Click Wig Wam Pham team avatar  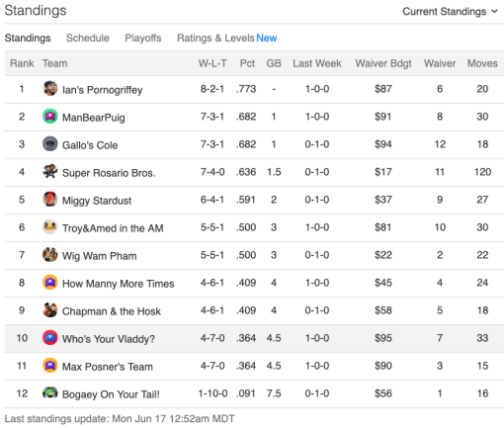[50, 254]
